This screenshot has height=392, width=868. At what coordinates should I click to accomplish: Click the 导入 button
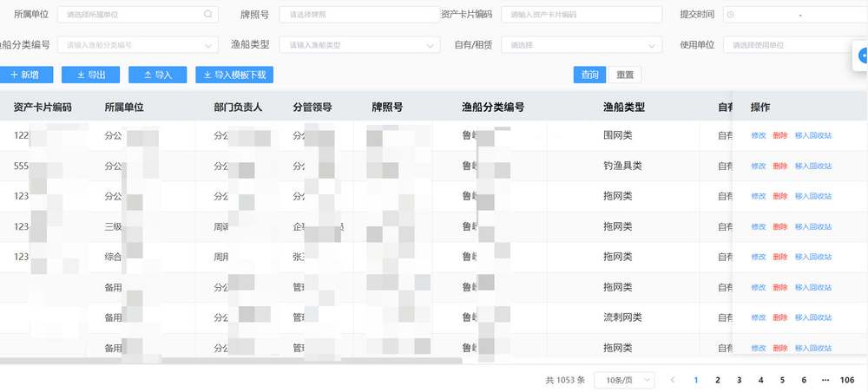(158, 75)
